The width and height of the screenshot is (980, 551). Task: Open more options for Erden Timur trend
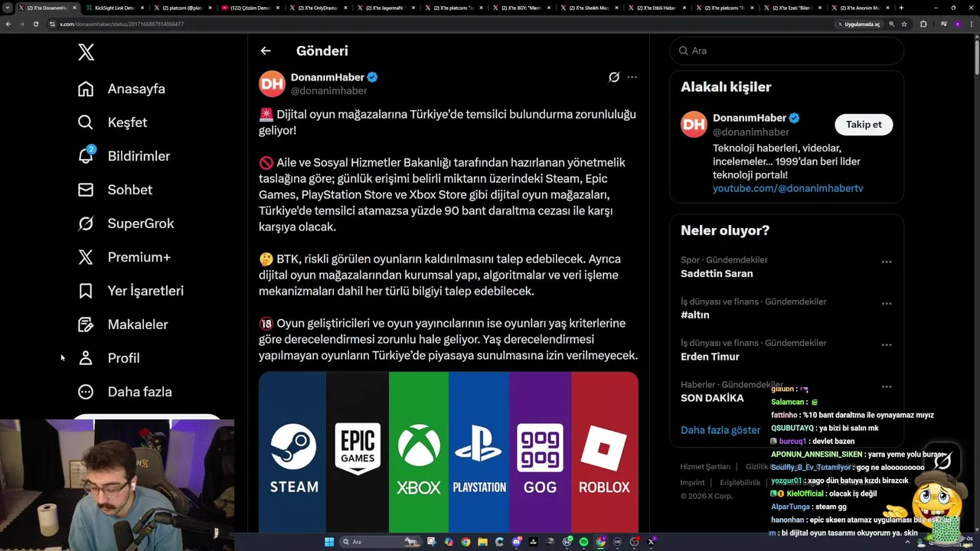click(887, 344)
